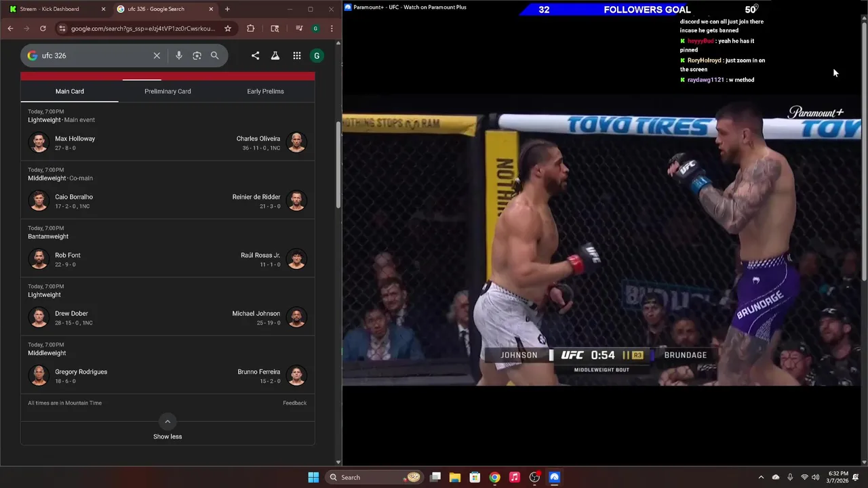Click Max Holloway's photo thumbnail
Screen dimensions: 868x488
click(x=39, y=142)
